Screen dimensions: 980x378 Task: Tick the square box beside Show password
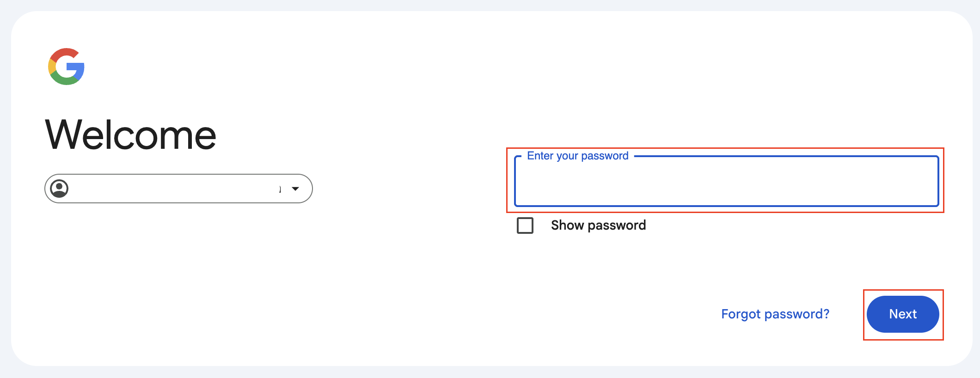(x=525, y=226)
